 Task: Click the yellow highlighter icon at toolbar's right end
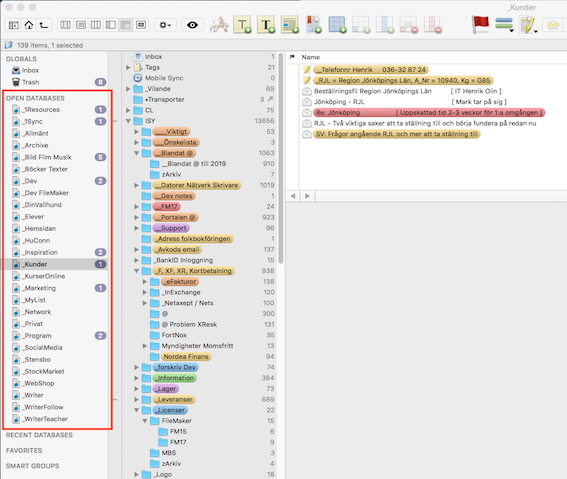coord(553,25)
